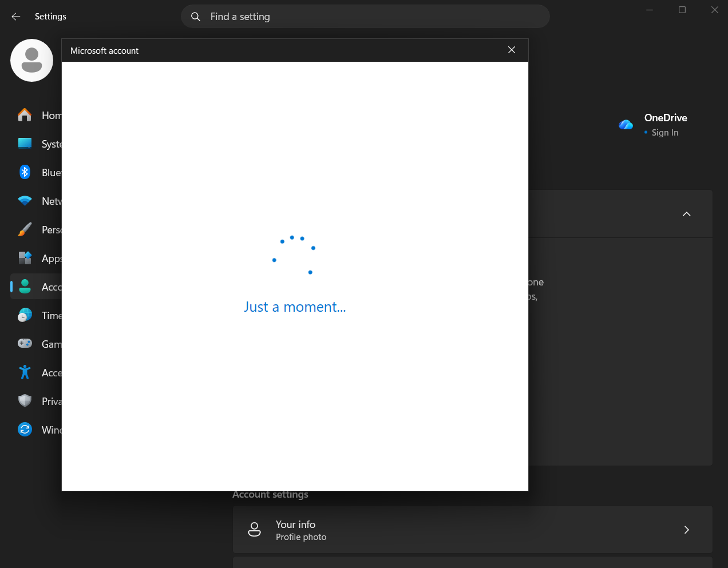This screenshot has height=568, width=728.
Task: Close the Settings window
Action: click(715, 10)
